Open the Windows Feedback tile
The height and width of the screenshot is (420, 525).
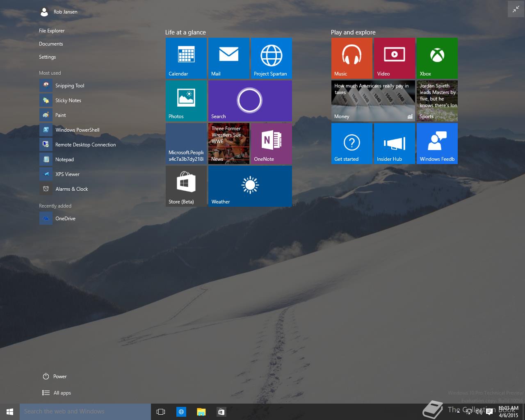click(x=437, y=144)
